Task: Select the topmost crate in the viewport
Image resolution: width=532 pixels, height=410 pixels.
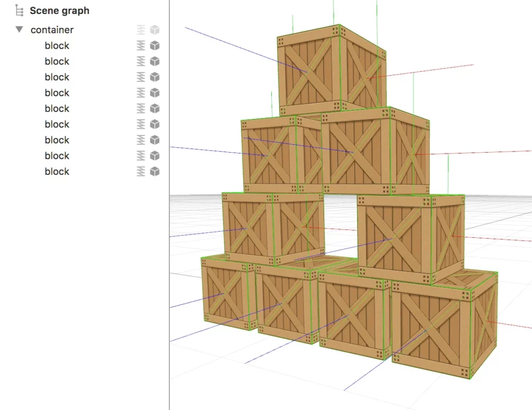Action: [x=331, y=70]
